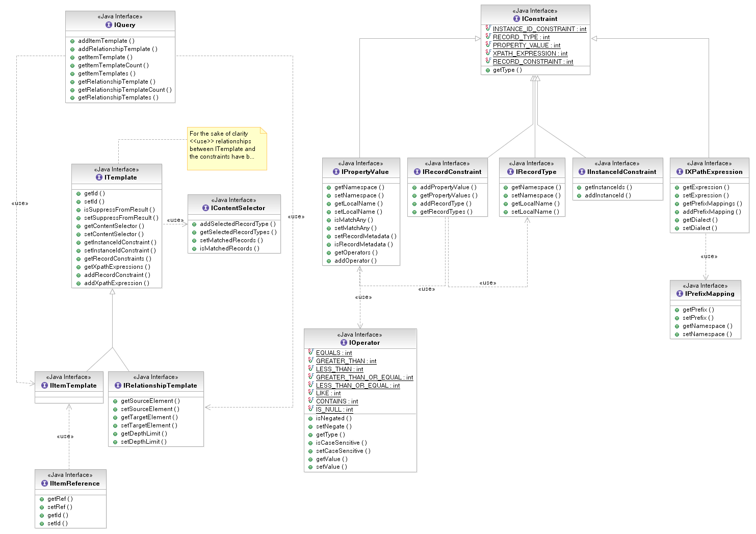Select the getSourceElement () method

click(x=150, y=401)
